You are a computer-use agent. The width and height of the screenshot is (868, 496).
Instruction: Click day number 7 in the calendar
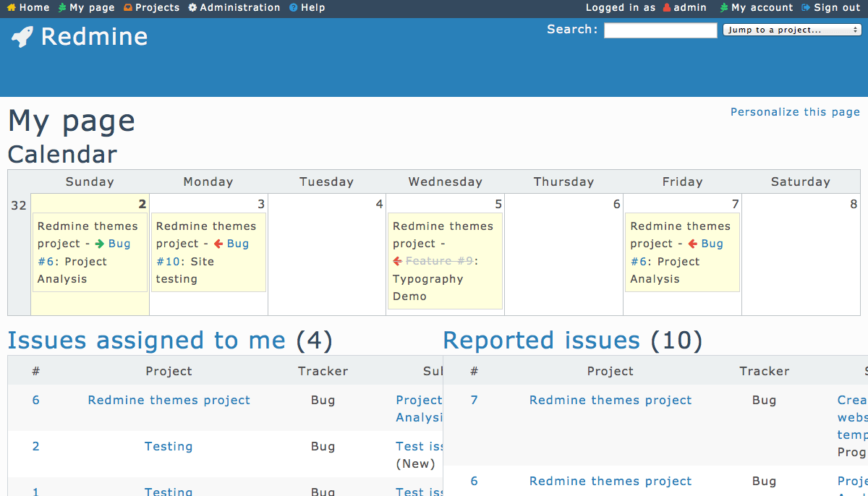(x=736, y=205)
